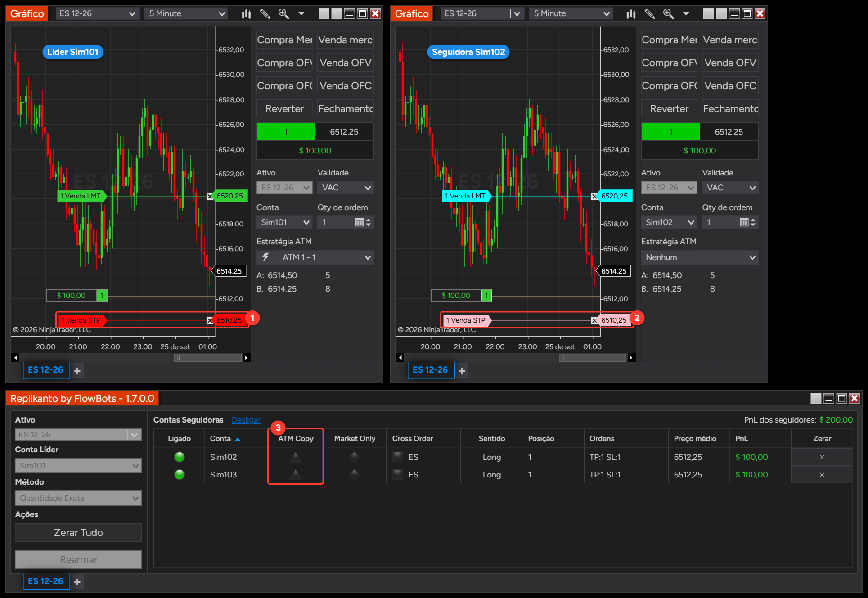Image resolution: width=868 pixels, height=598 pixels.
Task: Click the Desligar link
Action: 246,420
